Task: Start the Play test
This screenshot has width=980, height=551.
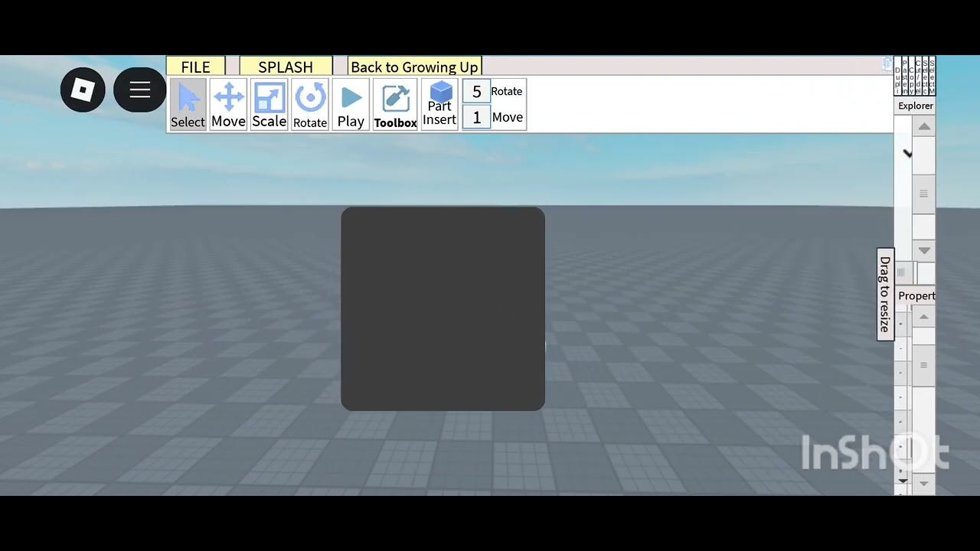Action: click(x=351, y=104)
